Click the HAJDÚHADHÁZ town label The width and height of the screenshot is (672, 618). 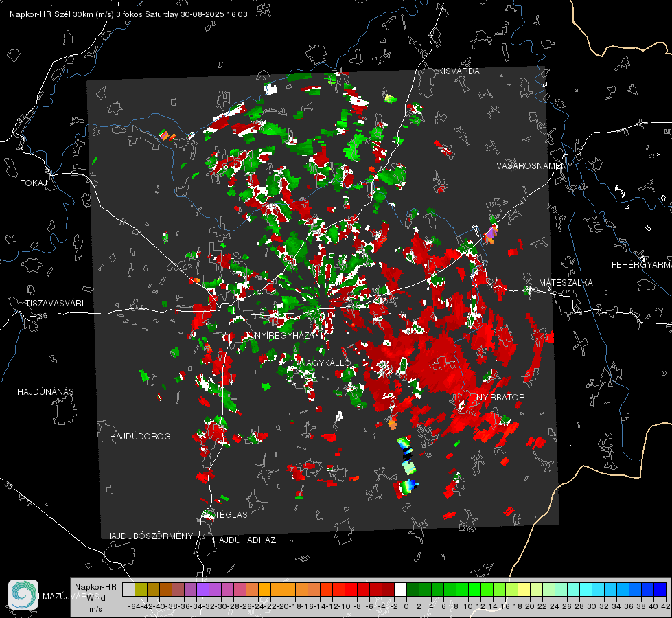tap(244, 540)
